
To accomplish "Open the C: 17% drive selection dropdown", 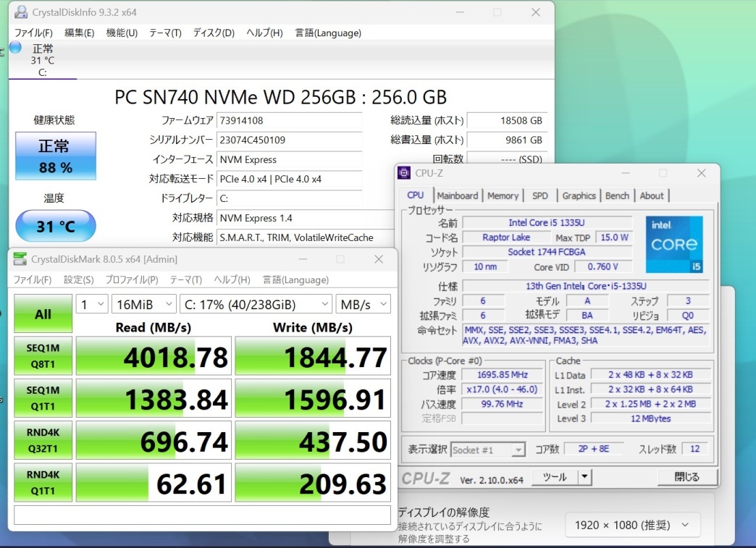I will [x=256, y=304].
